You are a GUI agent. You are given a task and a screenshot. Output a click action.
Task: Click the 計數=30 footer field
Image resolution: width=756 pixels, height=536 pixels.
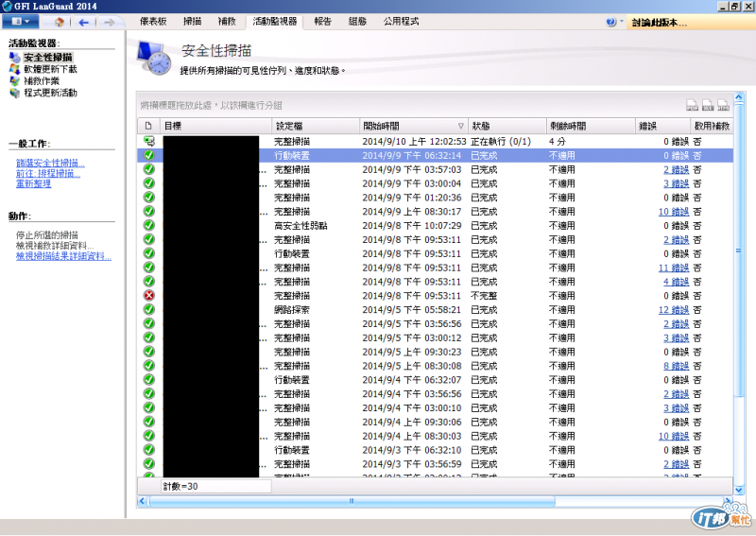[x=216, y=486]
